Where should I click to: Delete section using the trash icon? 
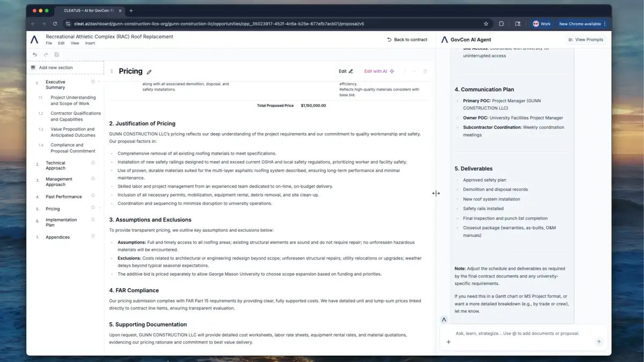[425, 71]
